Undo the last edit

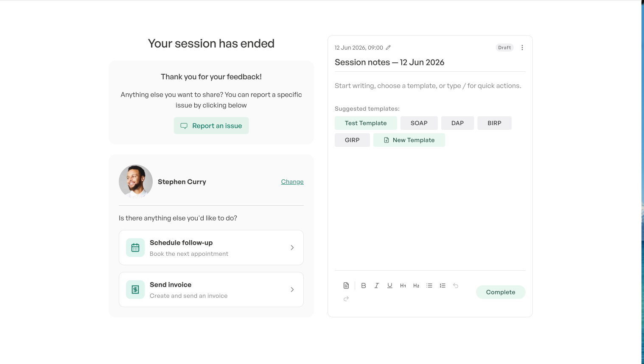point(456,286)
